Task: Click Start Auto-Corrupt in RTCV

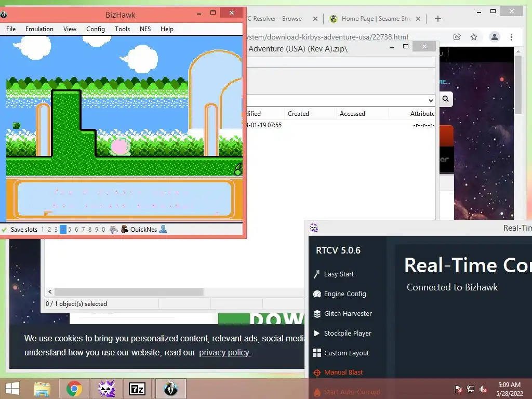Action: coord(347,392)
